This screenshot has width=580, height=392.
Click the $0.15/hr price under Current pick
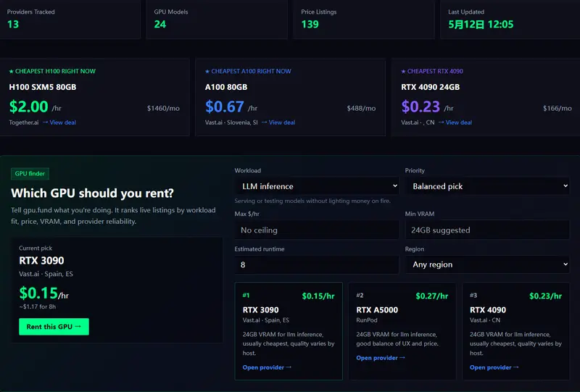pyautogui.click(x=43, y=293)
